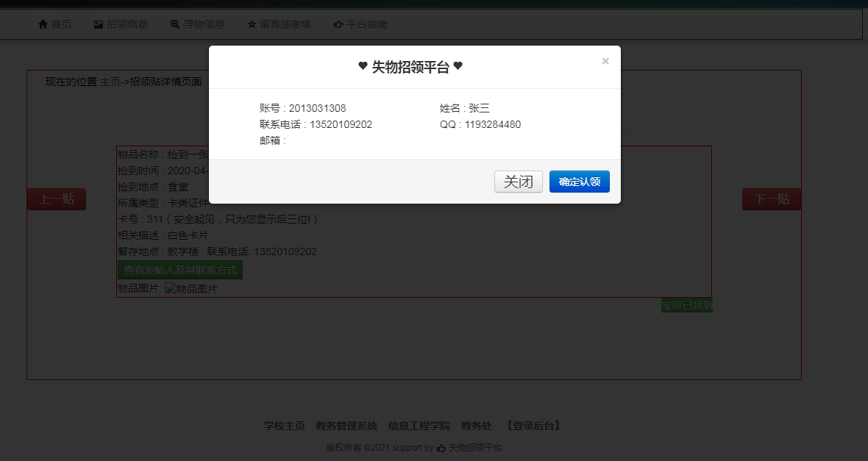Click the pointing hand icon beside 平台指南
Screen dimensions: 868x461
338,24
